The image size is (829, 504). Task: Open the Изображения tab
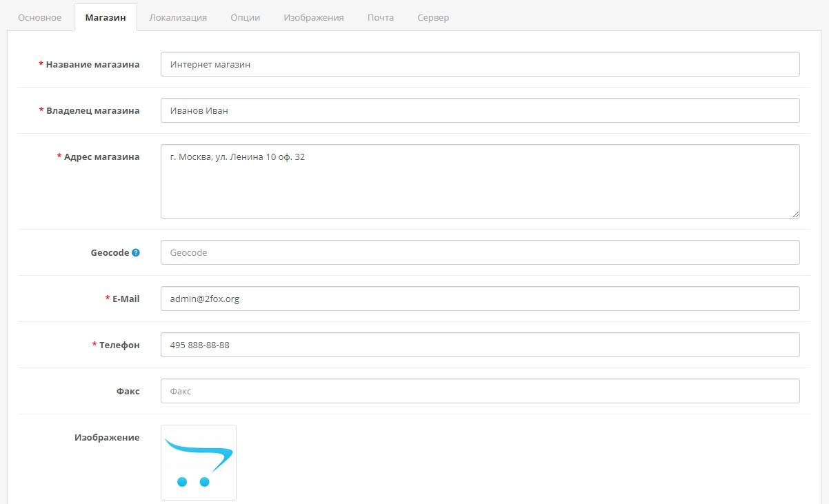[314, 17]
